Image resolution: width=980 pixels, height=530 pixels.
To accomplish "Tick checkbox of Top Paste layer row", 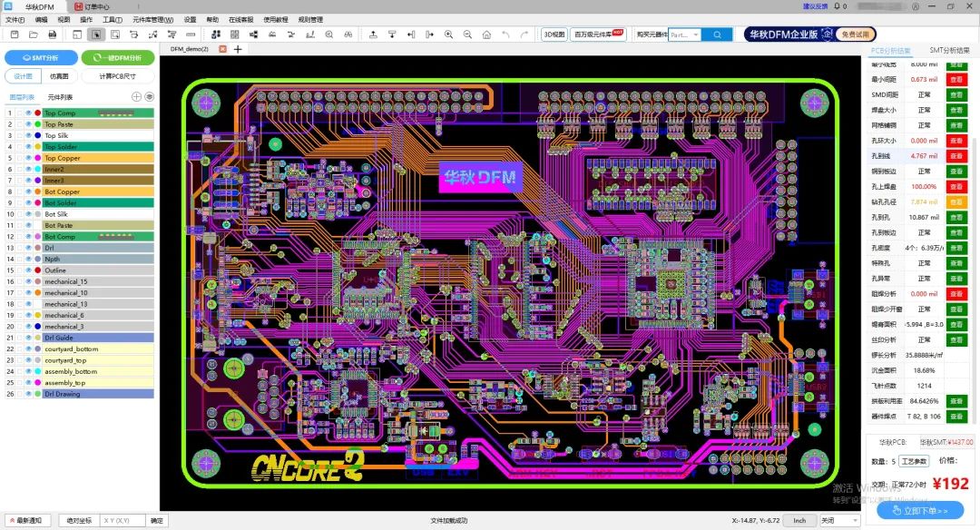I will [x=20, y=124].
